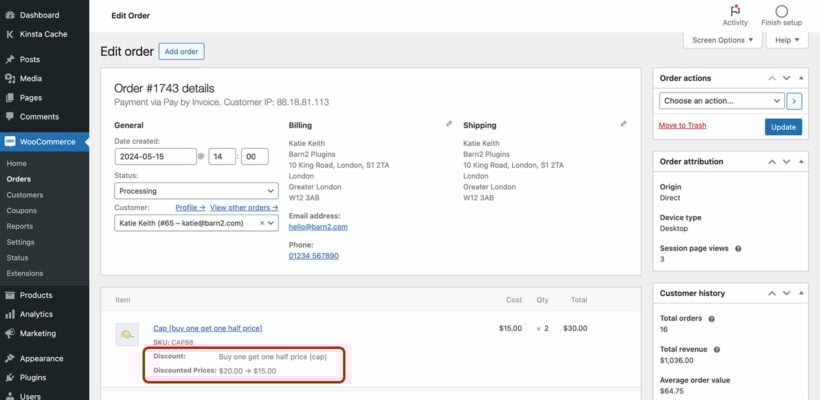Viewport: 820px width, 400px height.
Task: Click help icon beside Total revenue
Action: coord(716,349)
